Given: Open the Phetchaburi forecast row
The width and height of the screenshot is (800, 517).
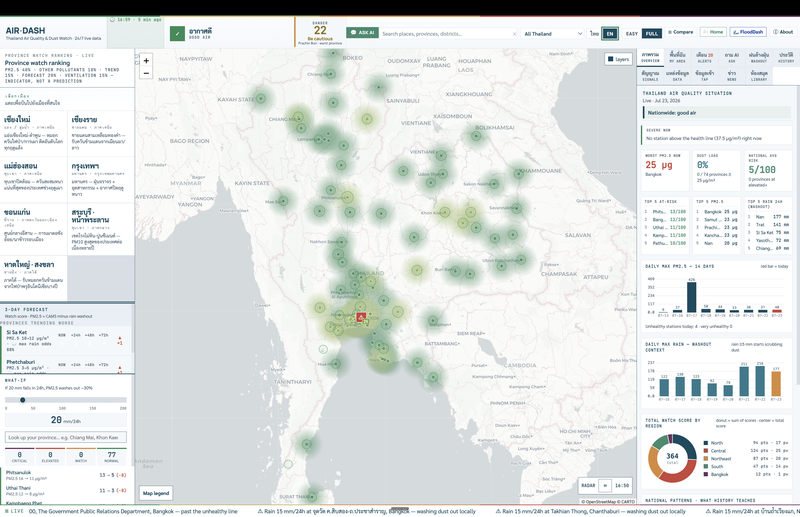Looking at the screenshot, I should pyautogui.click(x=66, y=365).
